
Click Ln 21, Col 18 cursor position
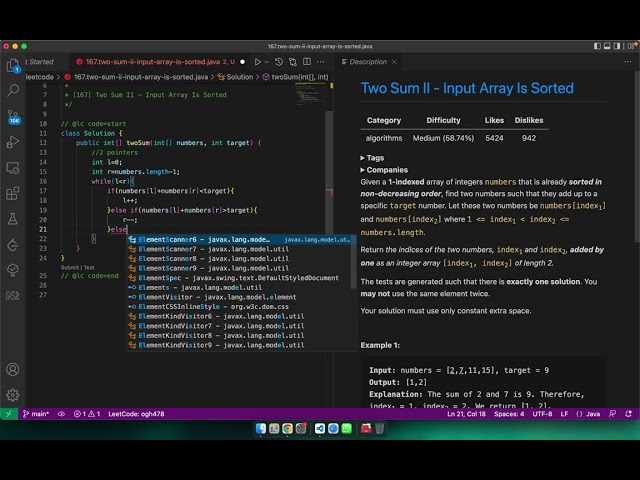click(x=466, y=414)
